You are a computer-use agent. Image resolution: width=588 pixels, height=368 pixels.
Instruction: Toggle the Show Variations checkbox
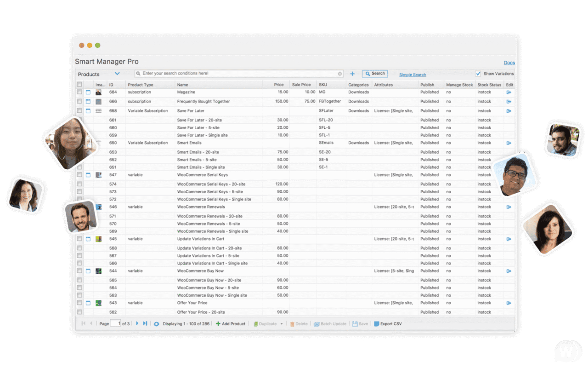point(478,73)
